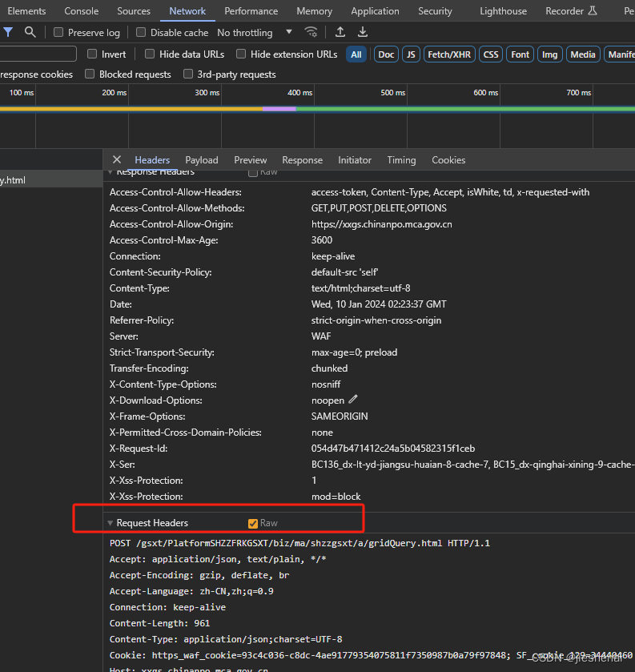Check the Invert filter checkbox
This screenshot has width=635, height=672.
click(x=92, y=54)
